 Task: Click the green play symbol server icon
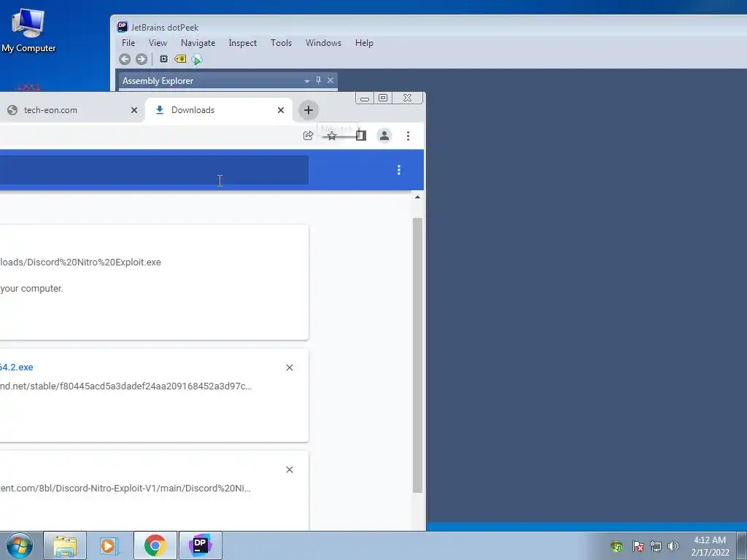(x=197, y=60)
